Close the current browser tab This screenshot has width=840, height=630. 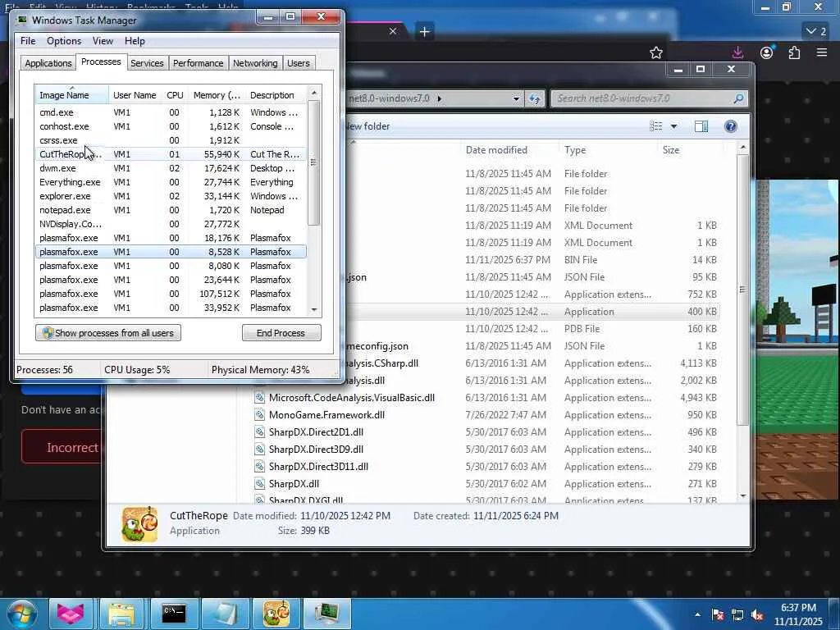tap(393, 32)
